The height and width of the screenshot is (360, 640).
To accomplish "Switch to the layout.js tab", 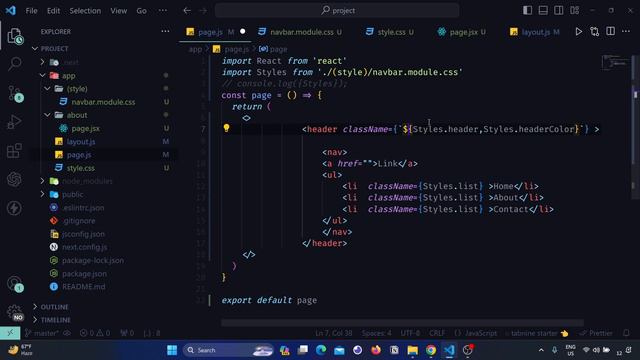I will 535,32.
